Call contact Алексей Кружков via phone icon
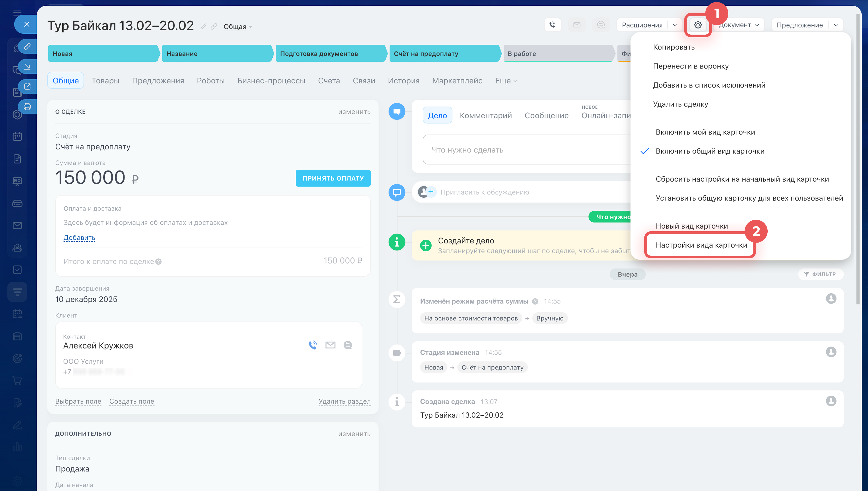This screenshot has height=491, width=868. [312, 345]
